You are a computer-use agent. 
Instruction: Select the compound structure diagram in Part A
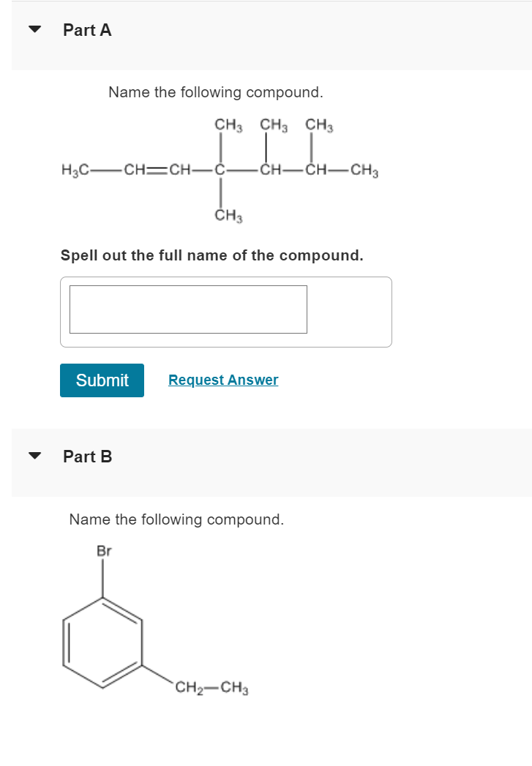click(220, 168)
